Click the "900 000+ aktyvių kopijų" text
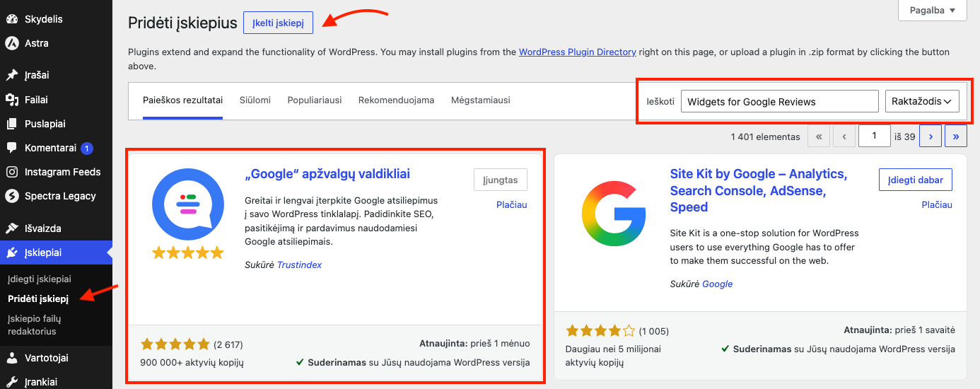The width and height of the screenshot is (980, 389). coord(192,362)
